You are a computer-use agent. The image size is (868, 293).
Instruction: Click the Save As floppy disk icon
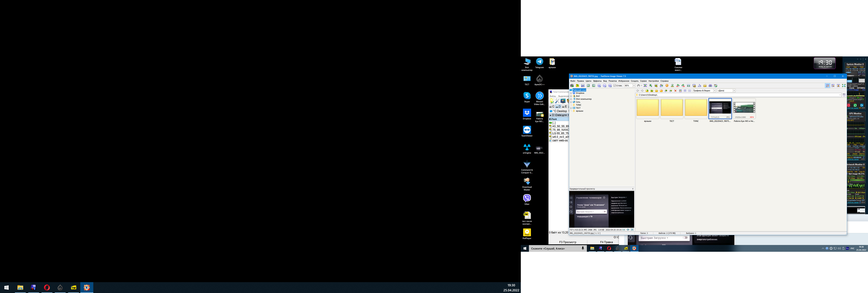[583, 86]
